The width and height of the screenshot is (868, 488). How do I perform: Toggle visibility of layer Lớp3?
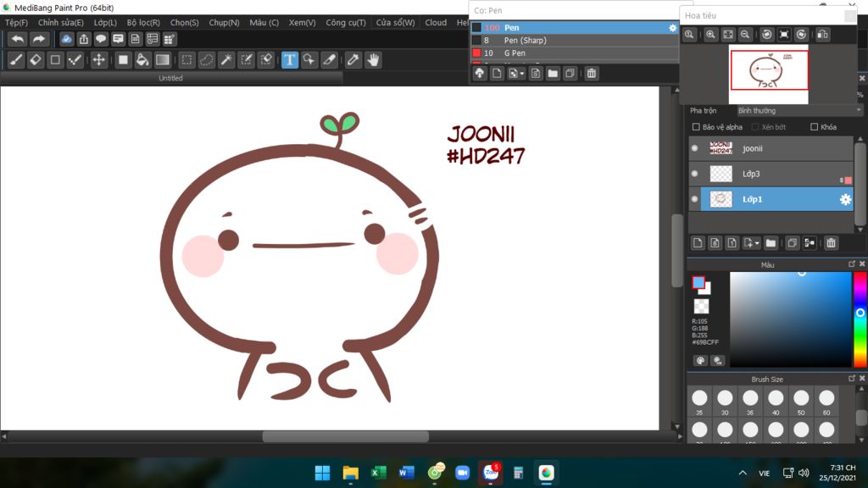click(x=695, y=174)
